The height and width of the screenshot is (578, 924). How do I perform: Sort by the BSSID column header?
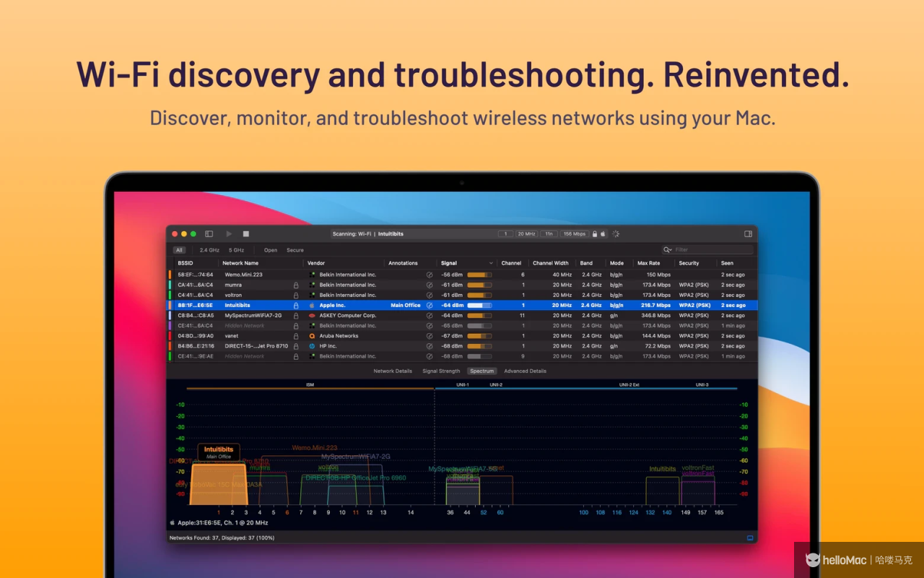point(186,263)
